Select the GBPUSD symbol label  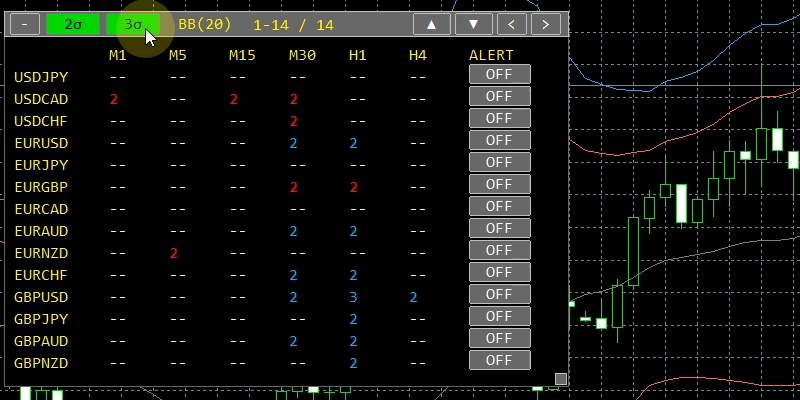[41, 297]
